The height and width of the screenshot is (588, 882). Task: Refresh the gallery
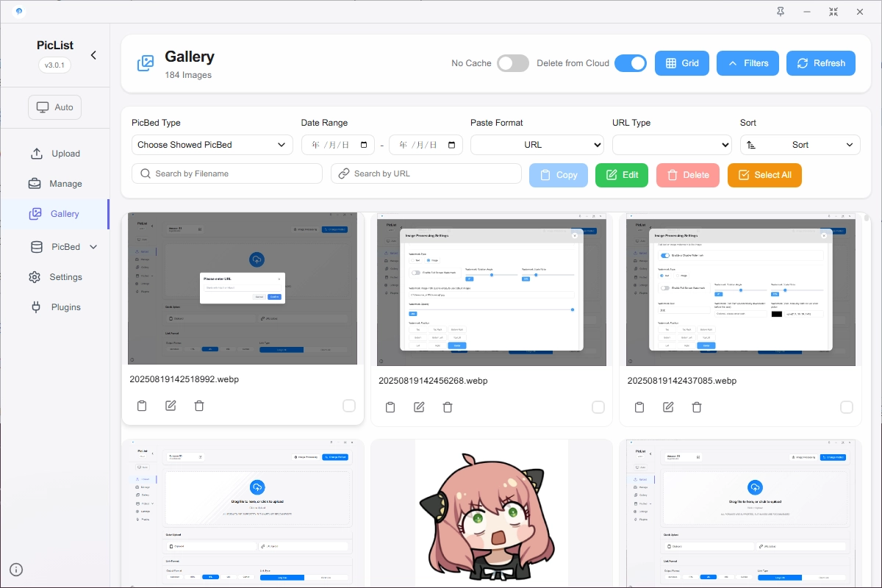pos(821,63)
